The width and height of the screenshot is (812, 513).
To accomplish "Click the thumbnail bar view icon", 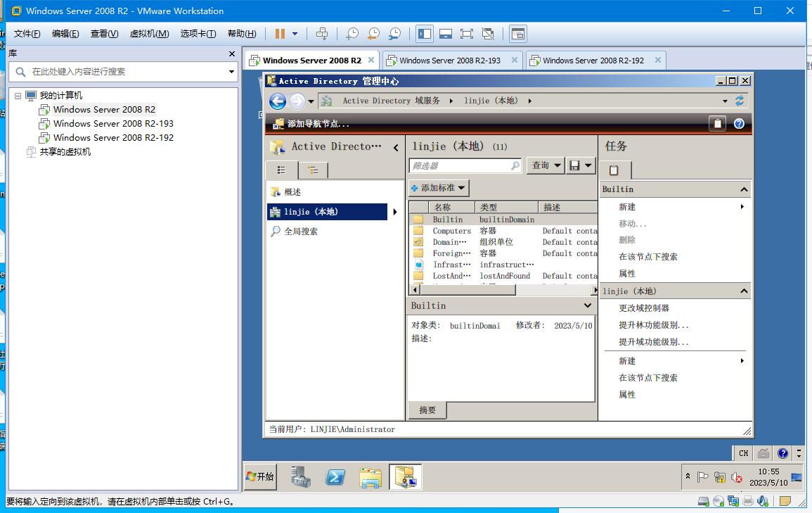I will (x=445, y=34).
